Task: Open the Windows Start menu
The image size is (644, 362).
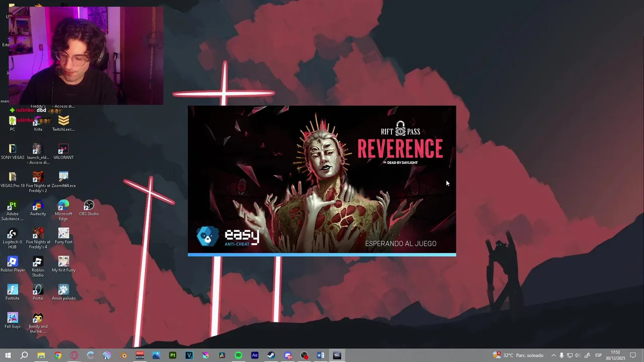Action: (8, 355)
